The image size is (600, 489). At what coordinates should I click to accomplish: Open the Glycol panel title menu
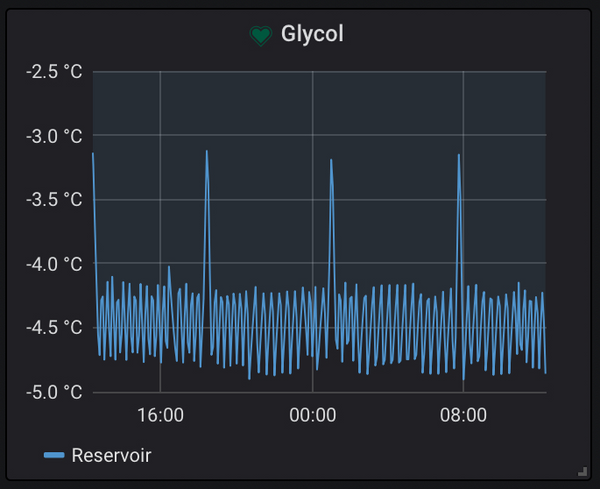[313, 35]
